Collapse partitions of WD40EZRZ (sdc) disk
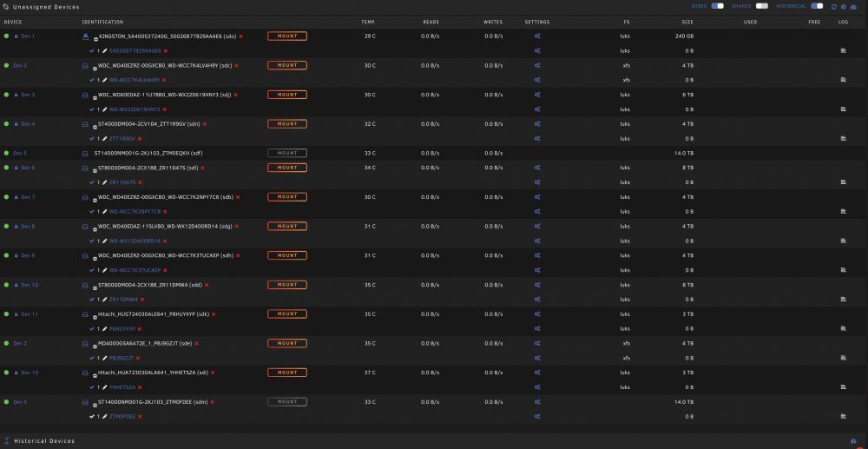 (95, 69)
